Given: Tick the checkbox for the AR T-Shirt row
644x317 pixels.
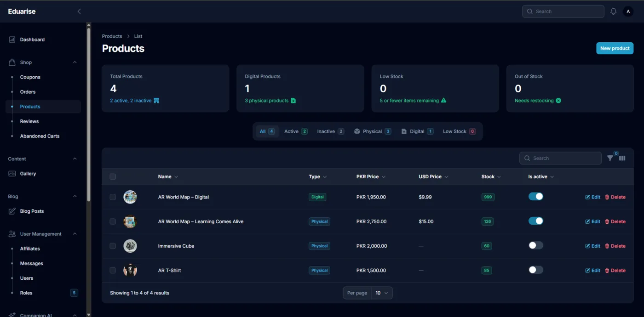Looking at the screenshot, I should [x=113, y=270].
